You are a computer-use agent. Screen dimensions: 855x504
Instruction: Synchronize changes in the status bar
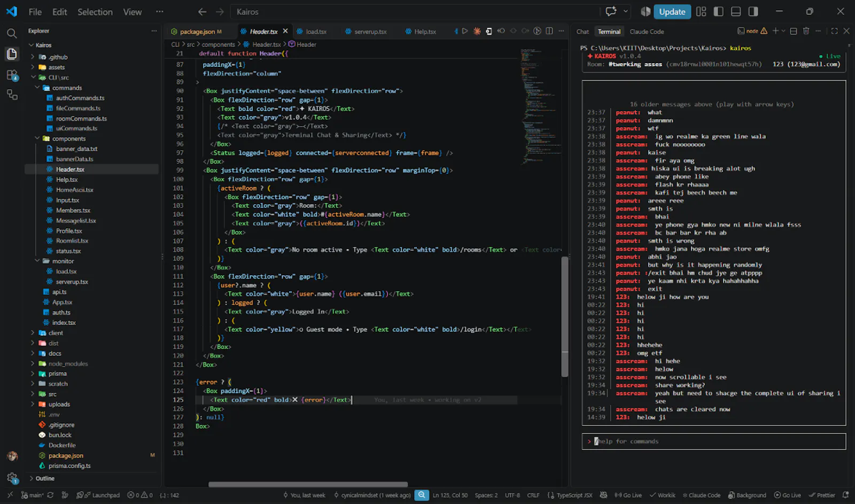[x=50, y=495]
